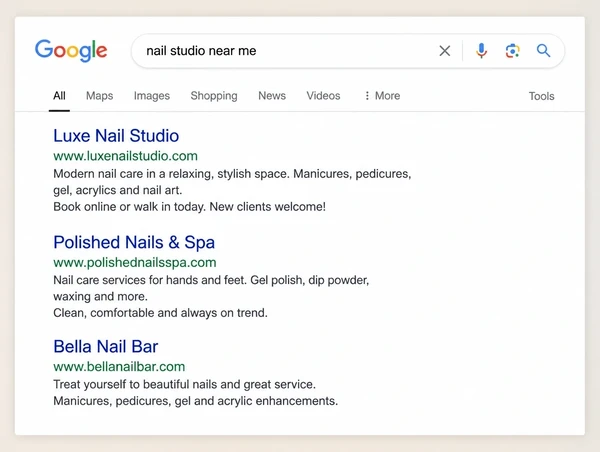Click the Google logo
600x452 pixels.
pos(71,51)
